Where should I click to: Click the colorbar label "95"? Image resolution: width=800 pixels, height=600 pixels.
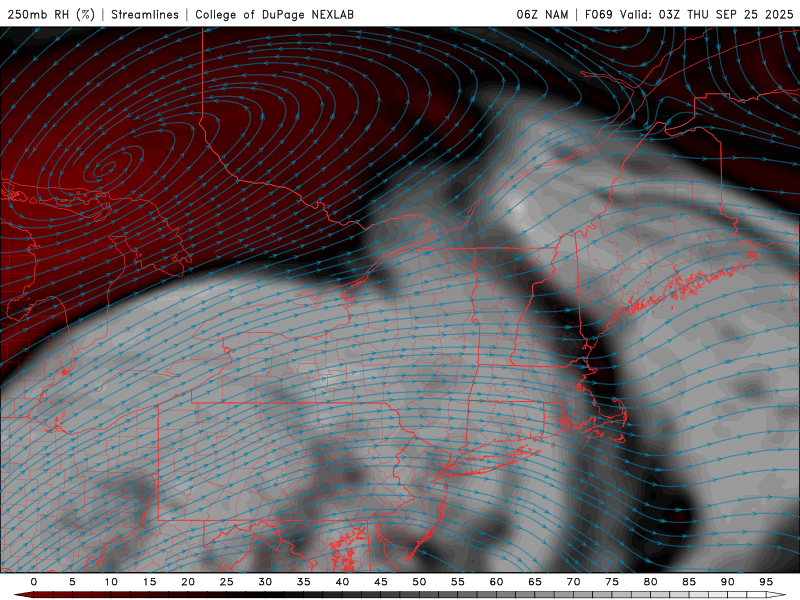click(766, 582)
